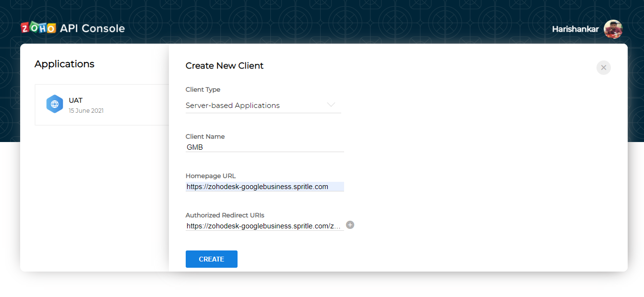Click the Create New Client heading
644x297 pixels.
225,66
